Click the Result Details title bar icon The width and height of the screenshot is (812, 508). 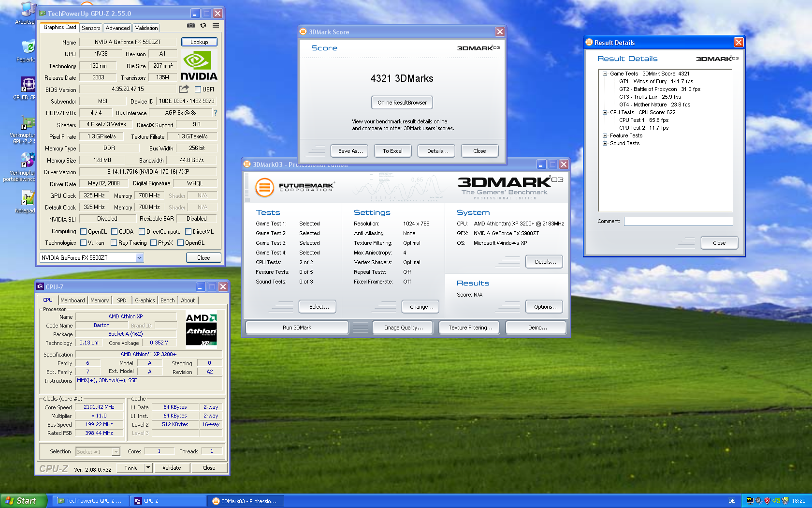pos(589,43)
